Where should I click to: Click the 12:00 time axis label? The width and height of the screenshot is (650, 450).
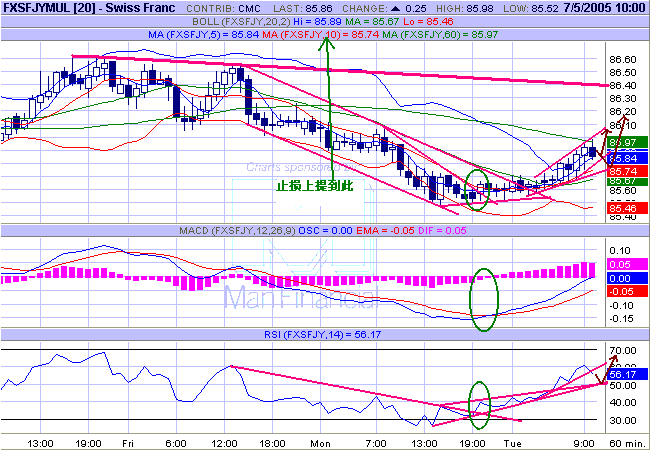click(224, 444)
